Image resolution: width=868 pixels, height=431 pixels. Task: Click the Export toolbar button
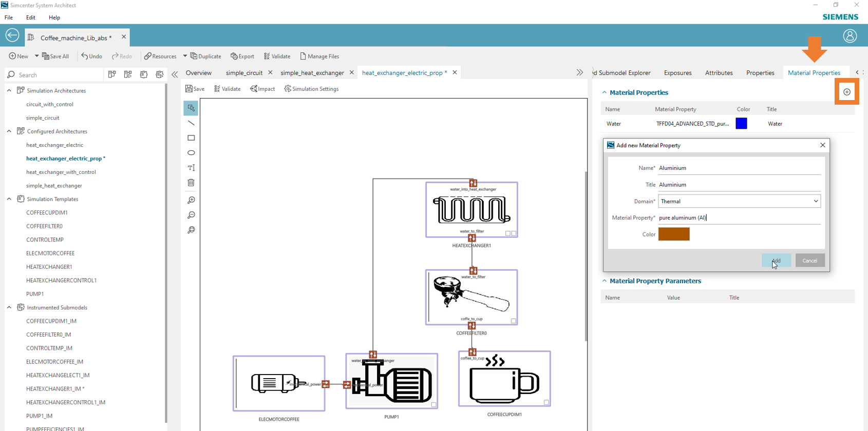click(x=242, y=56)
